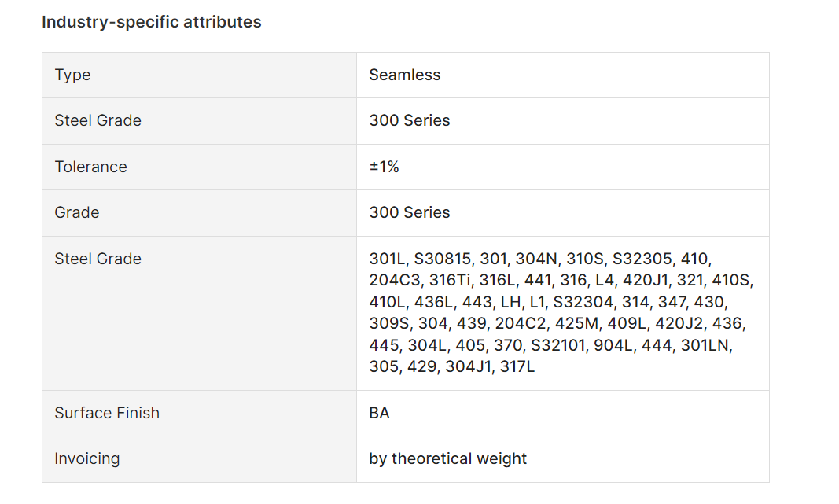The image size is (839, 504).
Task: Click the Industry-specific attributes heading
Action: point(151,22)
